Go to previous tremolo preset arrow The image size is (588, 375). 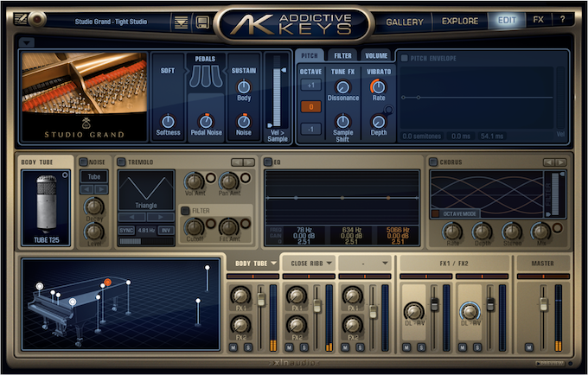pos(237,162)
